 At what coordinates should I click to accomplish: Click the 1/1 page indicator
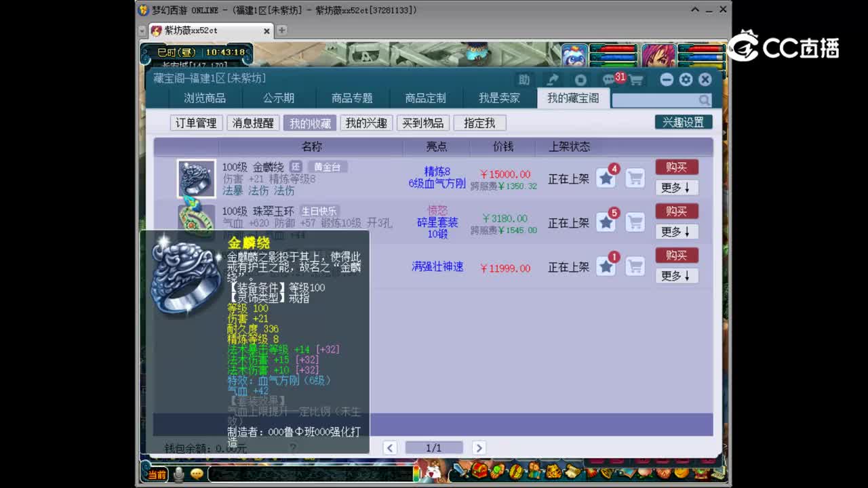click(434, 447)
